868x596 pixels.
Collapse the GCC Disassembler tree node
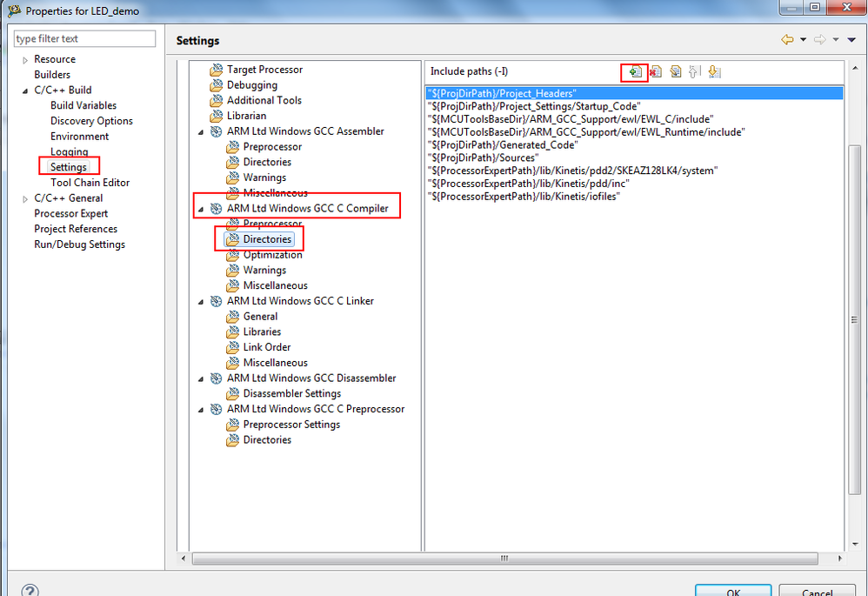200,378
